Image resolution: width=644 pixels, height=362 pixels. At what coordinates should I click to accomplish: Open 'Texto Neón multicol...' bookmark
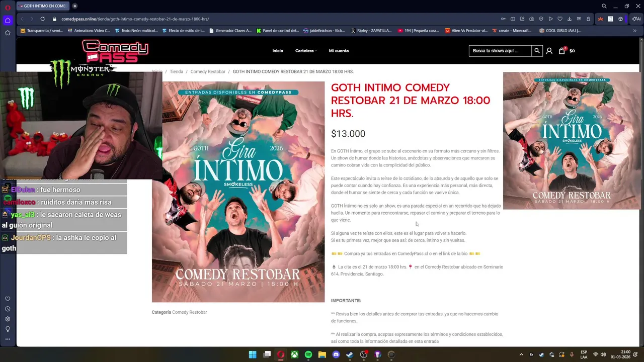point(136,31)
